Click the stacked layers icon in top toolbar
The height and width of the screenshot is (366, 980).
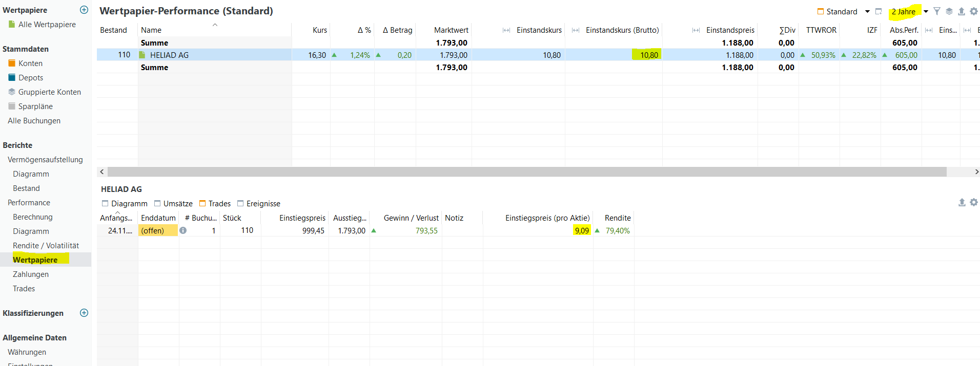click(x=949, y=11)
